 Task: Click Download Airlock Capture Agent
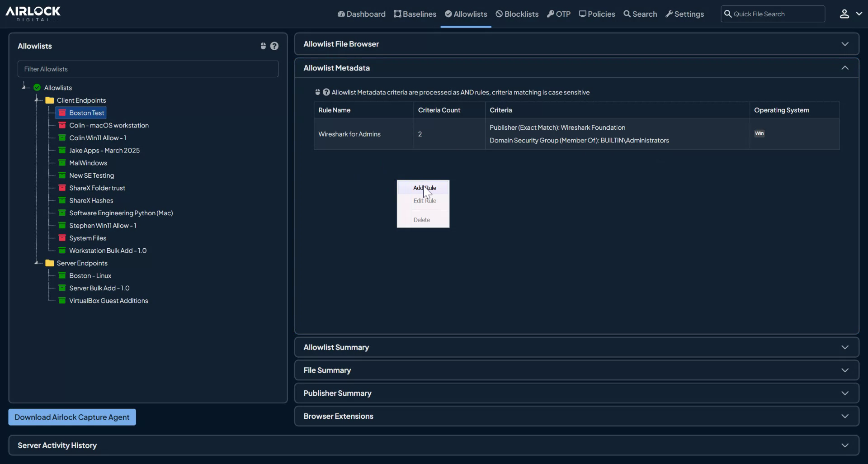71,417
